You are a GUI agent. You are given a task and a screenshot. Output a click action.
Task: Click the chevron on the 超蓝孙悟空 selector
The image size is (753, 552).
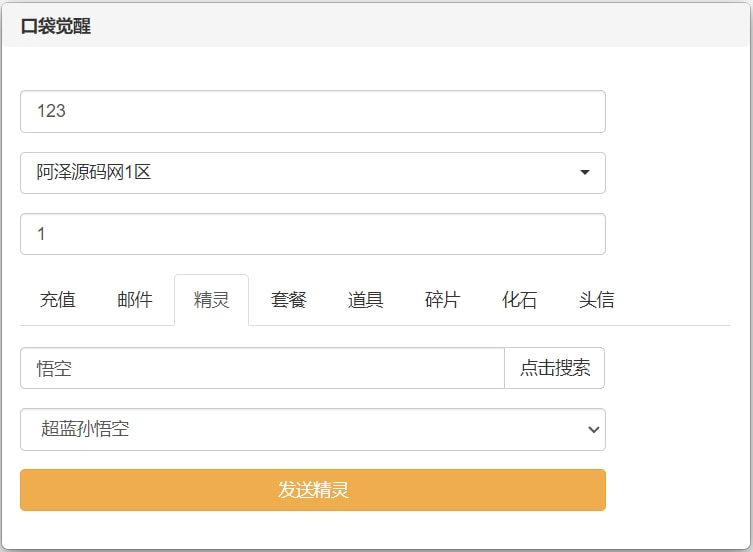pyautogui.click(x=593, y=430)
